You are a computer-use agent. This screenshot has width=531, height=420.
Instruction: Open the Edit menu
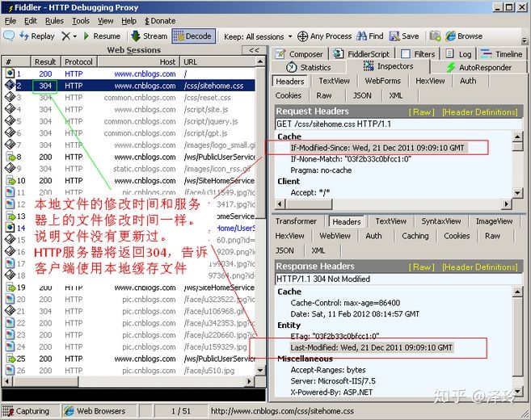click(31, 21)
